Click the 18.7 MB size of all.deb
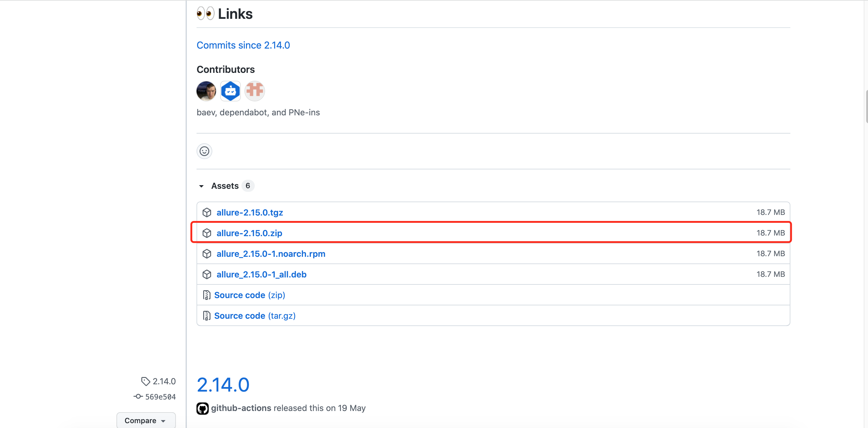The height and width of the screenshot is (428, 868). pos(771,274)
